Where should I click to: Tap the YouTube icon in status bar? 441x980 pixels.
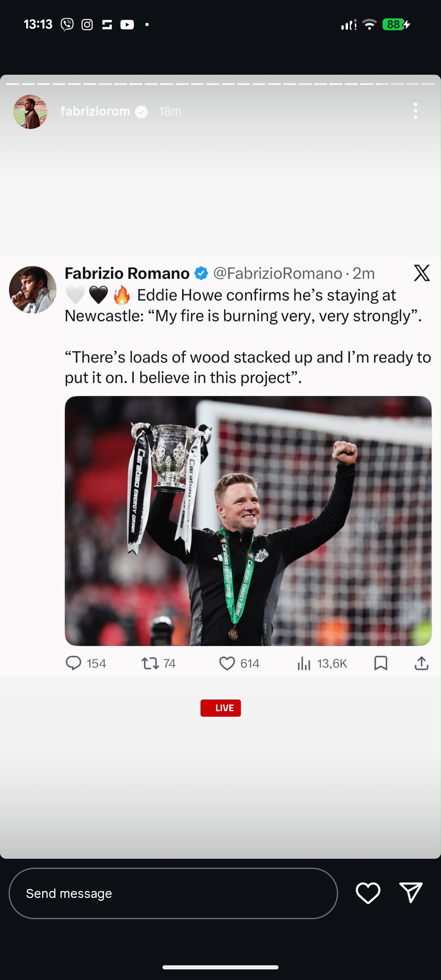127,25
